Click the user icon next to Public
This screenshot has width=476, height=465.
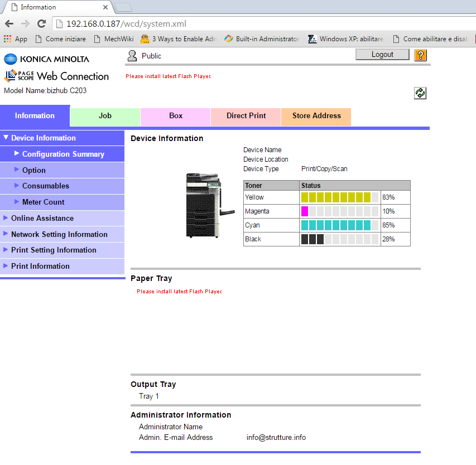click(x=132, y=56)
